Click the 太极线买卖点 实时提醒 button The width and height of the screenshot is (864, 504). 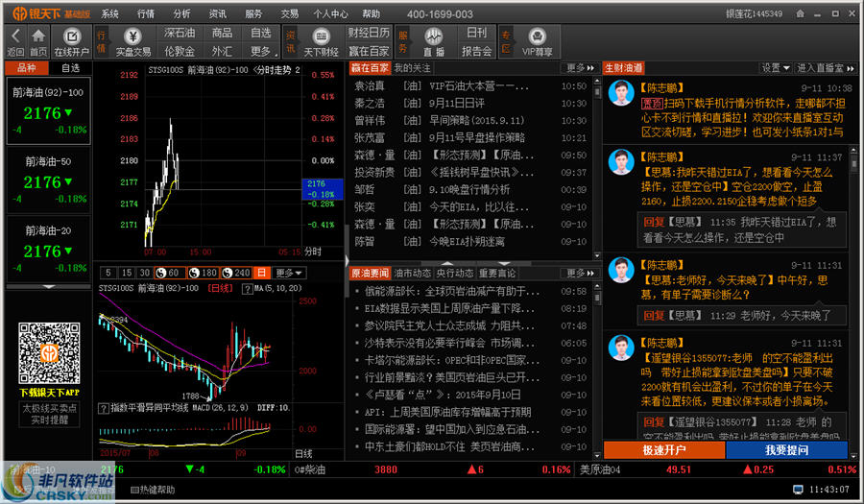click(50, 414)
